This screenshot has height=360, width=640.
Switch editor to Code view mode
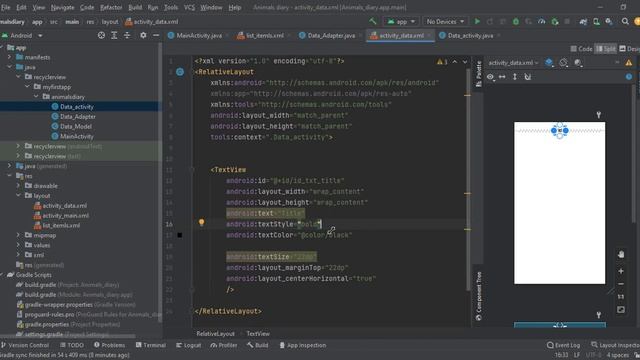click(581, 49)
